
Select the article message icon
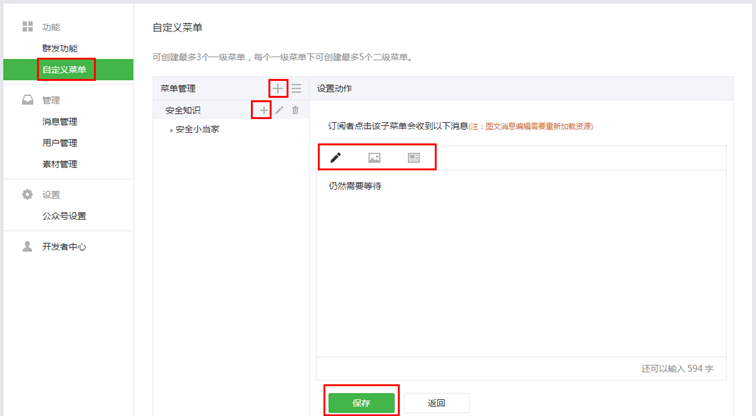coord(414,158)
